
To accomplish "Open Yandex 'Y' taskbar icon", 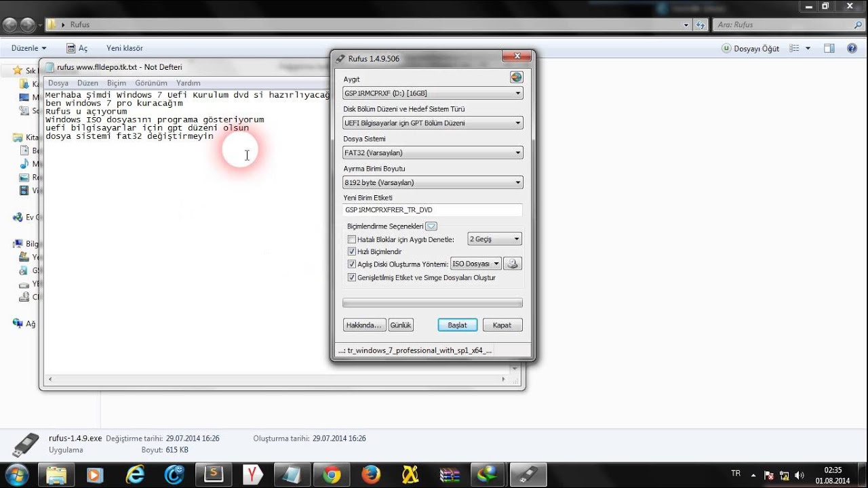I will click(252, 474).
